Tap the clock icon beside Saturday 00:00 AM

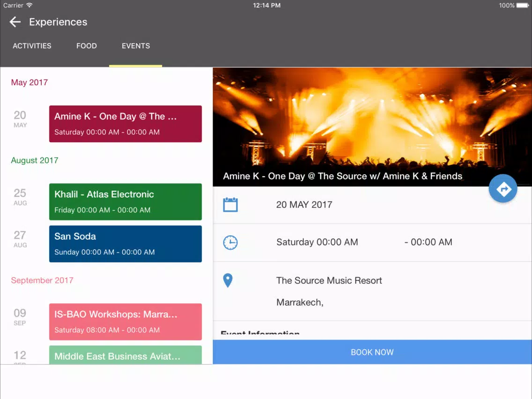[230, 242]
